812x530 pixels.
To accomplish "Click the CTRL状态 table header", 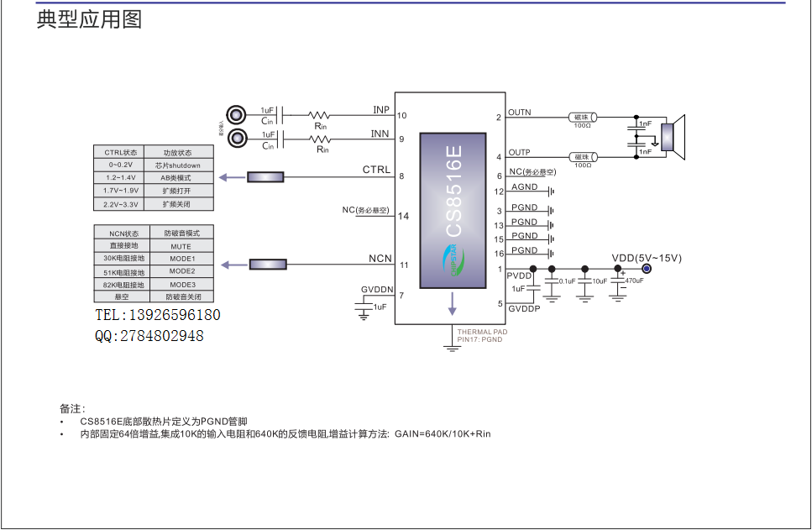I will tap(120, 152).
